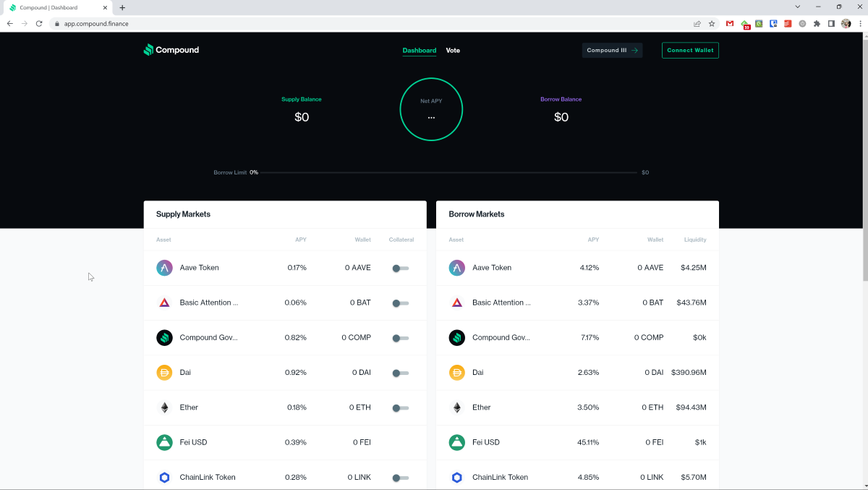
Task: Click Ether icon in Supply Markets
Action: pyautogui.click(x=164, y=407)
